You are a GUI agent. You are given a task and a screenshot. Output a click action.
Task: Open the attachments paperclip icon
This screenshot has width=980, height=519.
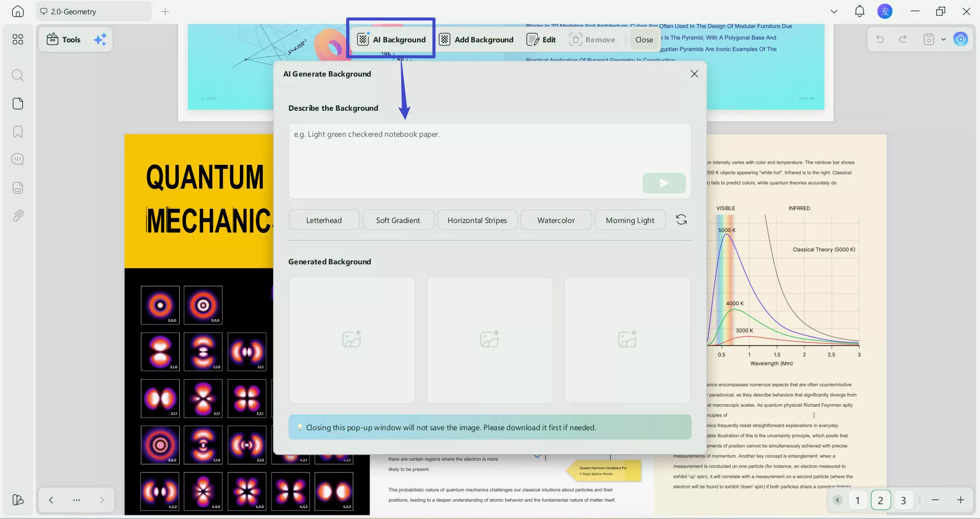pos(18,216)
